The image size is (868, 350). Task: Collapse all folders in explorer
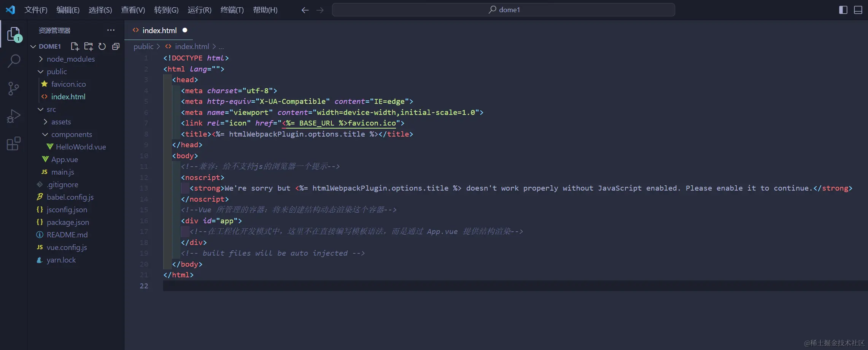[x=116, y=46]
